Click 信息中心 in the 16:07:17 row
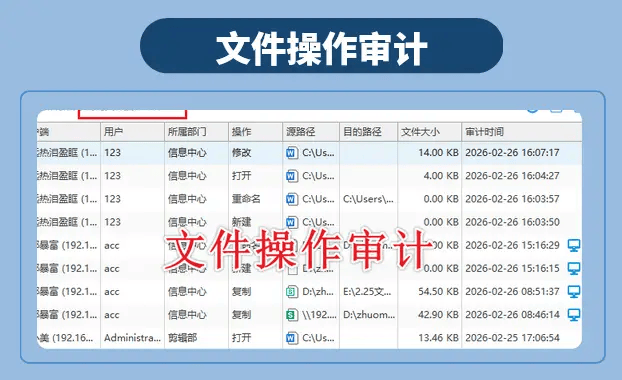Image resolution: width=622 pixels, height=380 pixels. click(x=187, y=153)
